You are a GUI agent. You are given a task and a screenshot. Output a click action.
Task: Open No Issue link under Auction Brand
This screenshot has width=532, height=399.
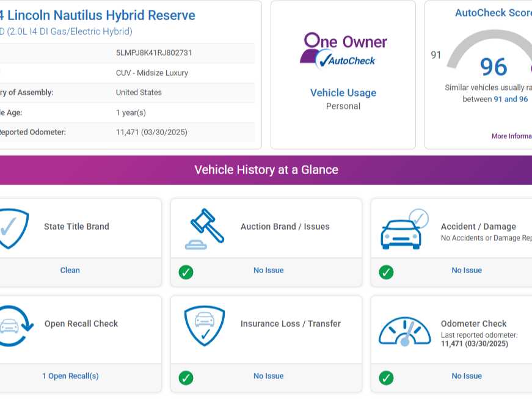point(268,271)
